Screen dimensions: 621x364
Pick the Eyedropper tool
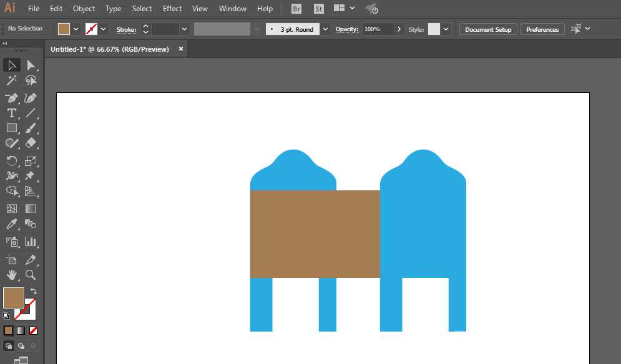pos(11,224)
